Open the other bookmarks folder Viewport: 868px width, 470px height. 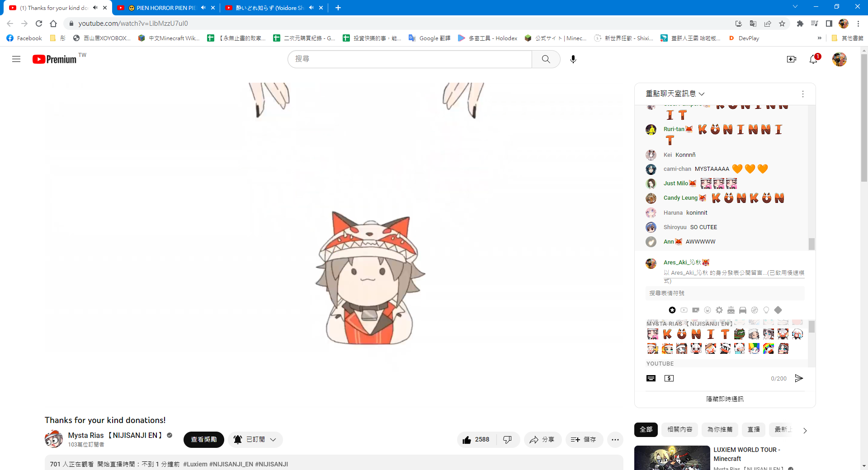pyautogui.click(x=848, y=38)
